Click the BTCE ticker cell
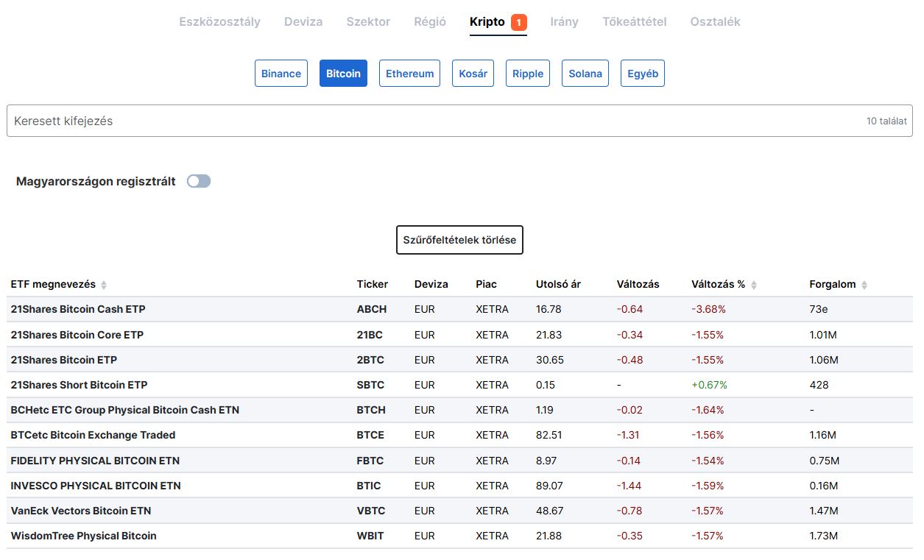Viewport: 924px width, 560px height. 370,435
